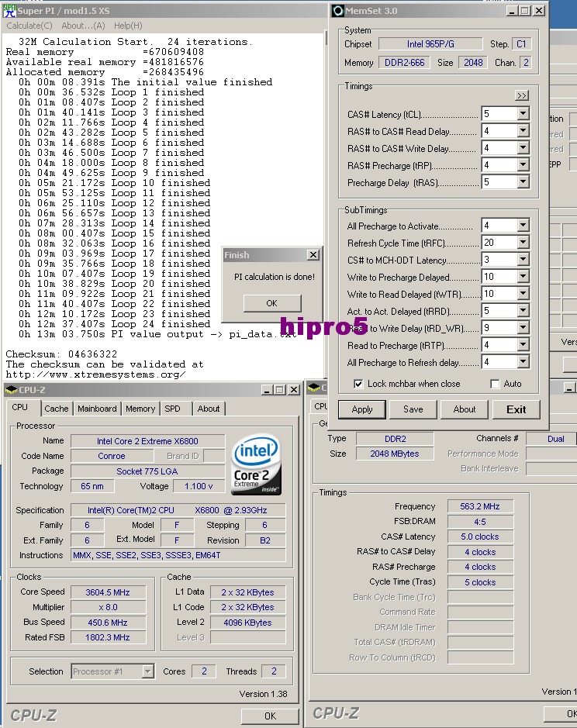Viewport: 577px width, 728px height.
Task: Close the Finish dialog with X
Action: (313, 255)
